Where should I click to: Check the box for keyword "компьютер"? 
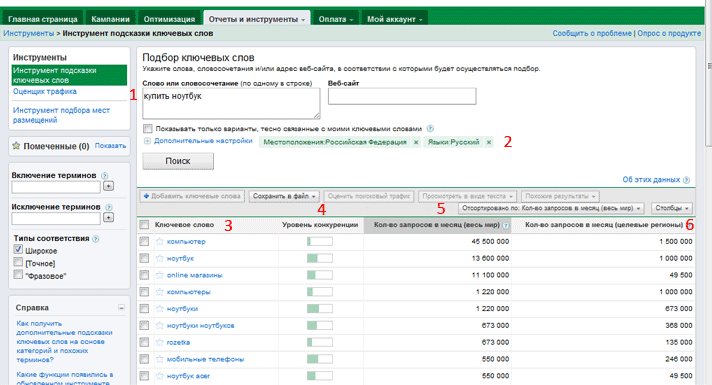click(x=144, y=241)
